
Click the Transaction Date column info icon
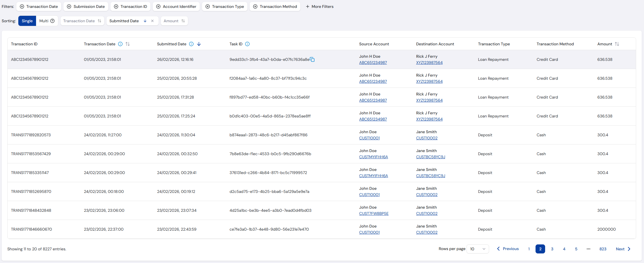(120, 44)
